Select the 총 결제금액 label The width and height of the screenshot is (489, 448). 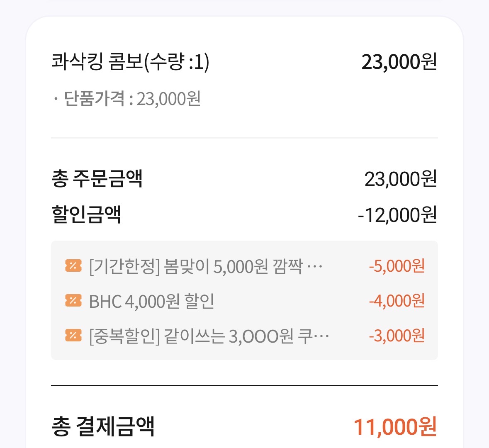103,426
